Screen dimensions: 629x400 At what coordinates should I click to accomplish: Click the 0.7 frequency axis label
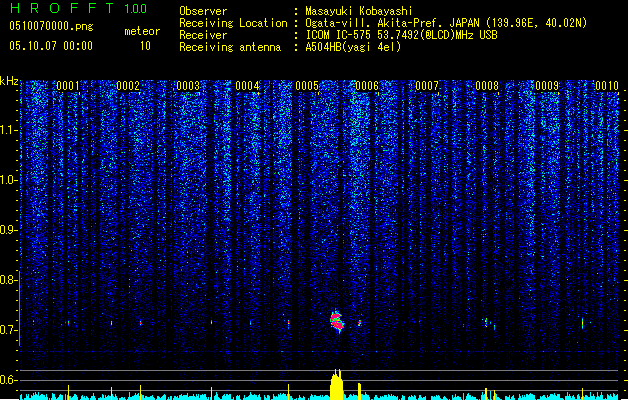(x=8, y=330)
